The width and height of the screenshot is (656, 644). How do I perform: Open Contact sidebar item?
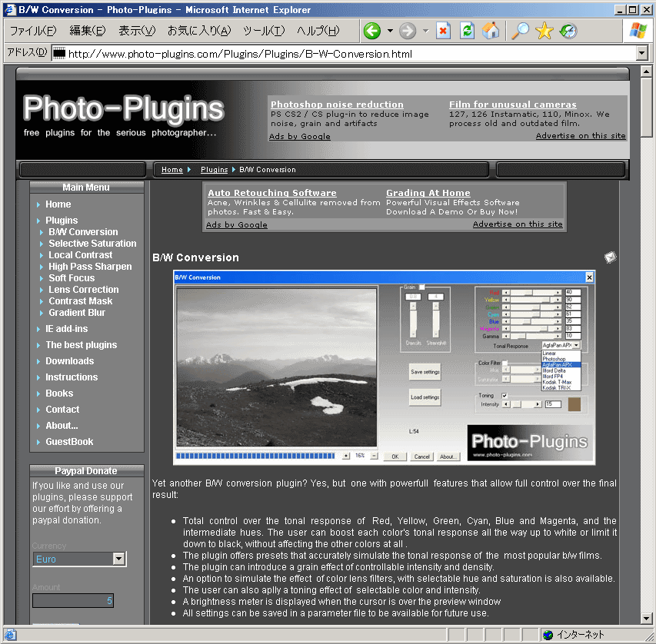click(x=62, y=410)
